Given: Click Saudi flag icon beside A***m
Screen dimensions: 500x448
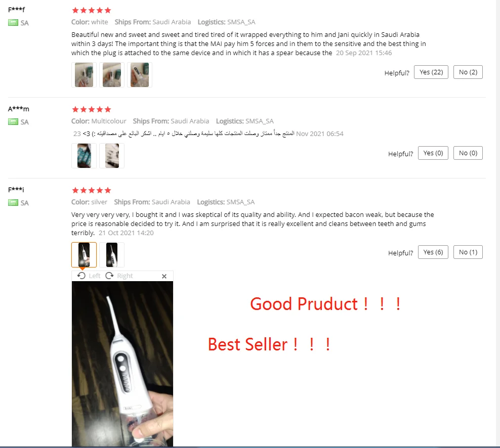Looking at the screenshot, I should point(13,122).
